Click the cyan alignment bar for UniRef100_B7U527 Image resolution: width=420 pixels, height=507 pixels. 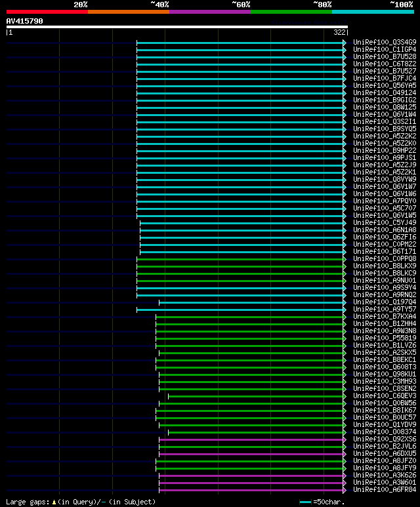241,71
